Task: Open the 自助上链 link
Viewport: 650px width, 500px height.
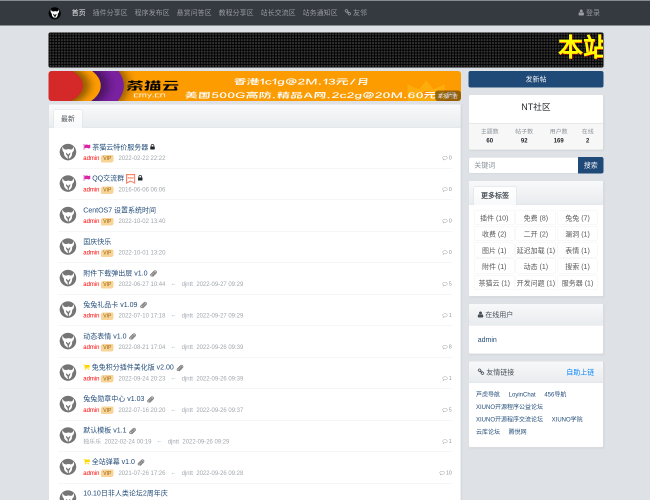Action: pos(580,372)
